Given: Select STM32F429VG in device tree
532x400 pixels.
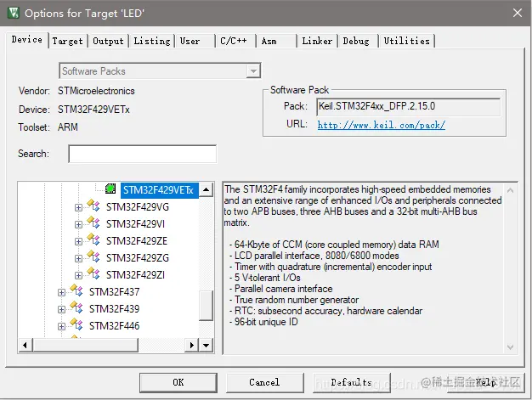Looking at the screenshot, I should pos(138,207).
